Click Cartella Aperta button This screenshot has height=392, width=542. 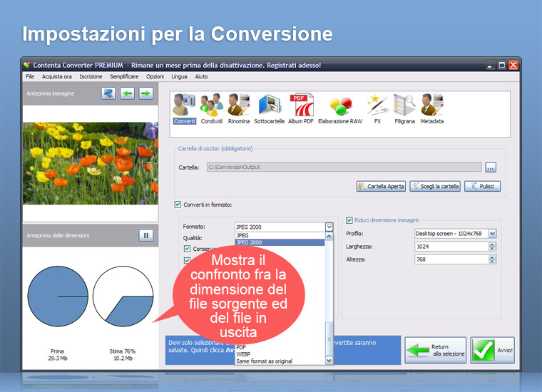tap(382, 186)
